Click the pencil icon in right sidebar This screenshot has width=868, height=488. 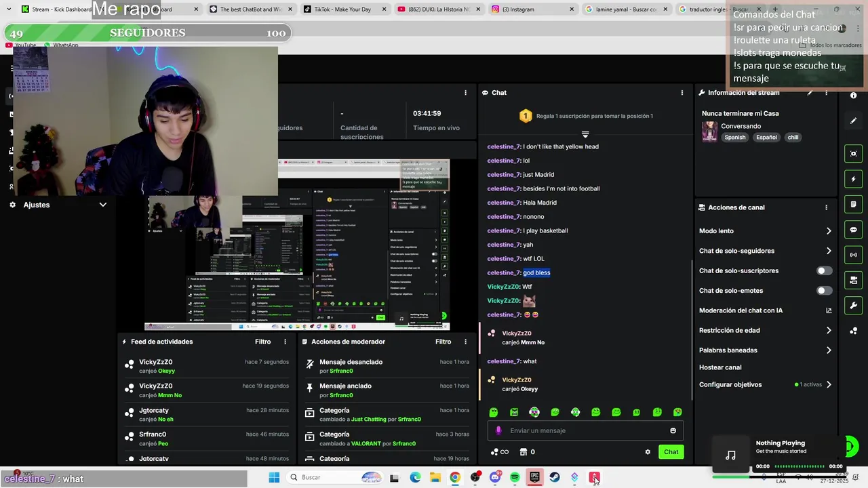(853, 121)
